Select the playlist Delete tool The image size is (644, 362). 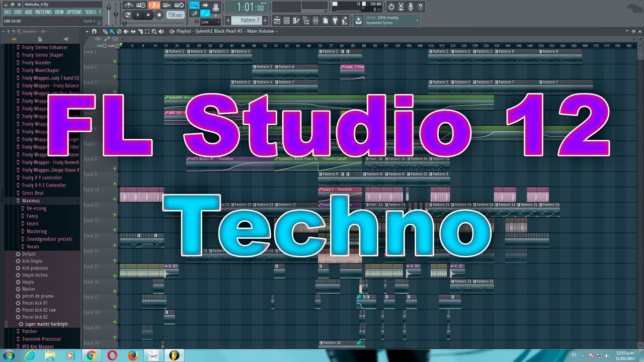coord(119,32)
